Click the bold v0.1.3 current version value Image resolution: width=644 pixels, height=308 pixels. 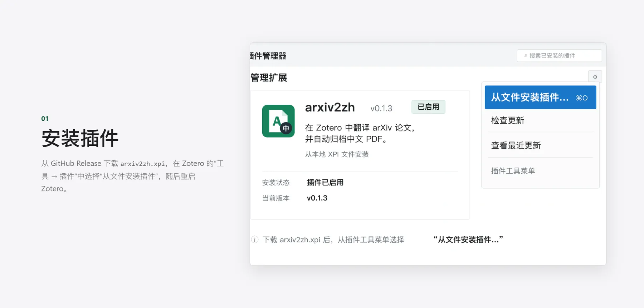point(317,198)
